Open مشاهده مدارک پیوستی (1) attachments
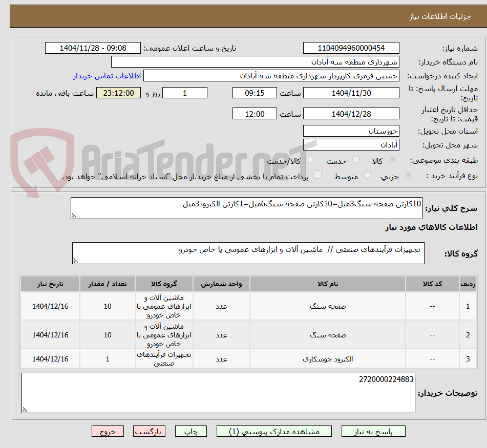Image resolution: width=487 pixels, height=448 pixels. pos(274,431)
